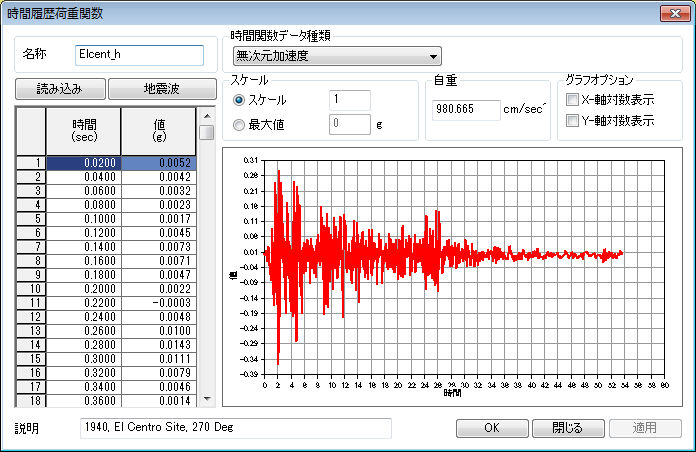Select value cell 0.0023
Image resolution: width=696 pixels, height=452 pixels.
click(159, 205)
